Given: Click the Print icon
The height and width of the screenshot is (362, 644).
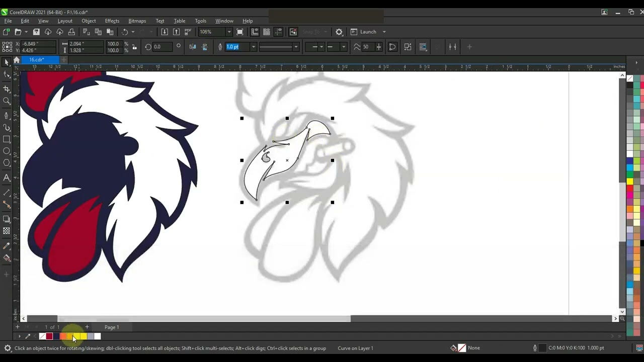Looking at the screenshot, I should point(71,32).
